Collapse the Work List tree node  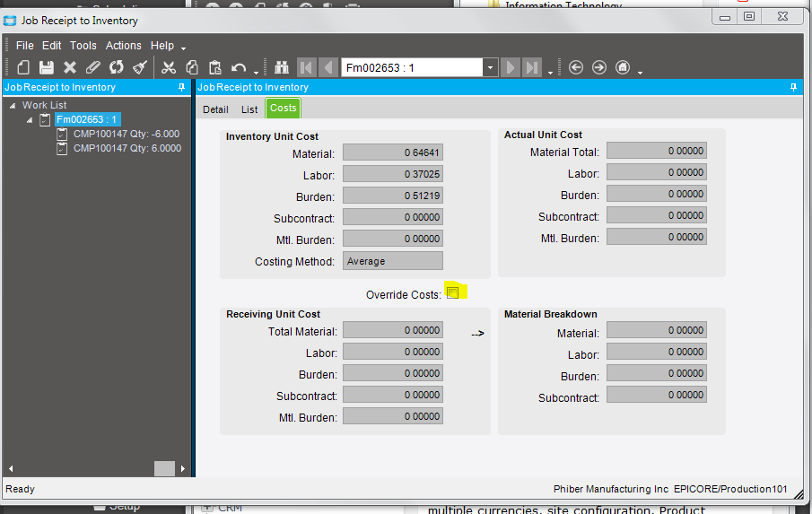(x=13, y=106)
